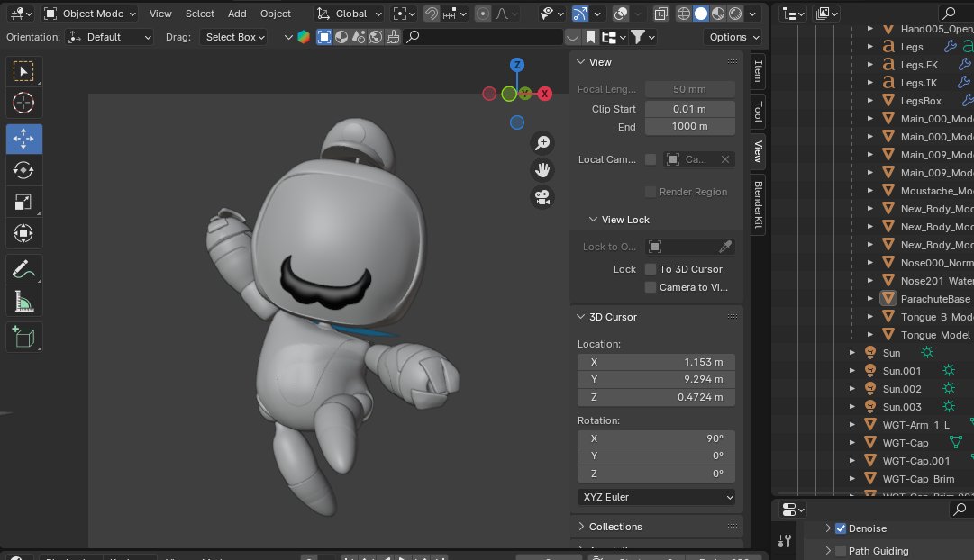Collapse the View panel section
Viewport: 974px width, 560px height.
[x=581, y=62]
